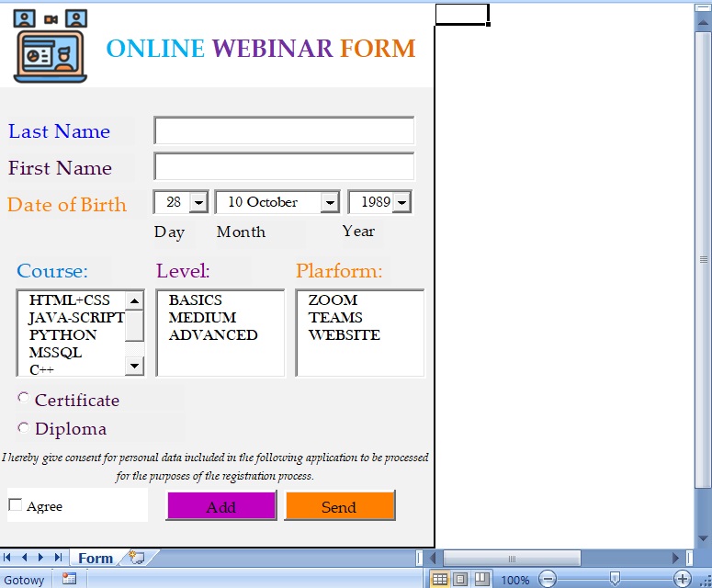Image resolution: width=712 pixels, height=588 pixels.
Task: Check the Agree checkbox
Action: click(16, 504)
